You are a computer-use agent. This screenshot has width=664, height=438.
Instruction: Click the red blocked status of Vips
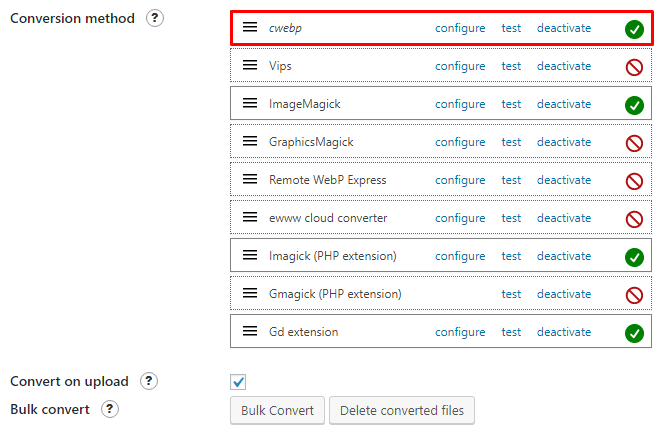[x=634, y=67]
